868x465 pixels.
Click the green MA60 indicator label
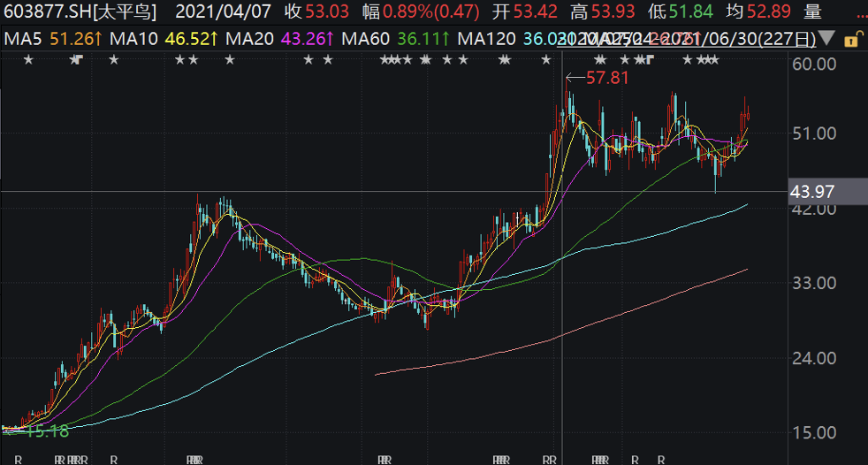pos(365,39)
